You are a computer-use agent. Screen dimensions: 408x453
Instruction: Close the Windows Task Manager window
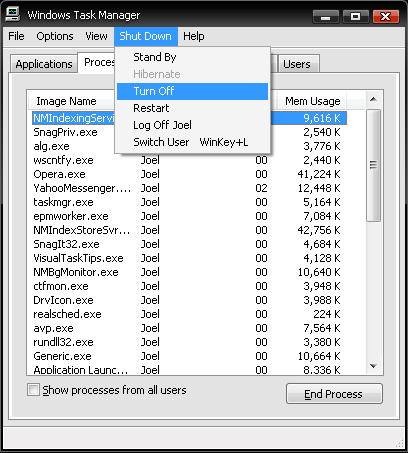coord(386,16)
